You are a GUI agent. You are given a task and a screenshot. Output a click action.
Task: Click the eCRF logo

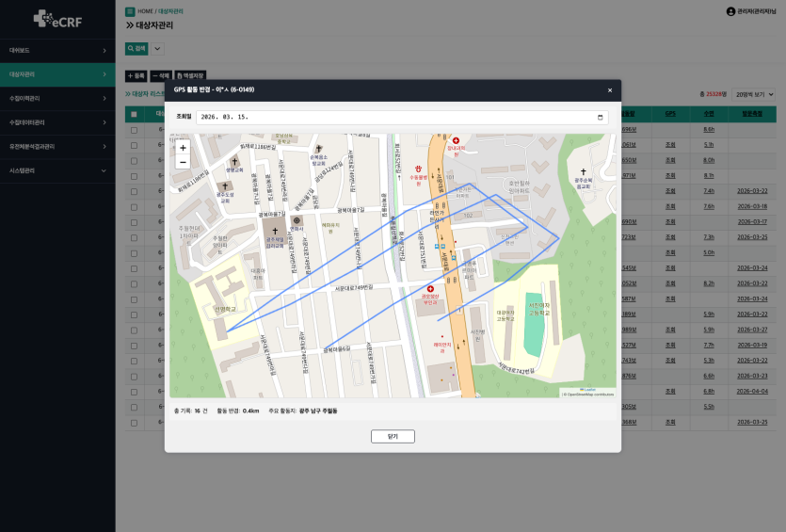57,19
